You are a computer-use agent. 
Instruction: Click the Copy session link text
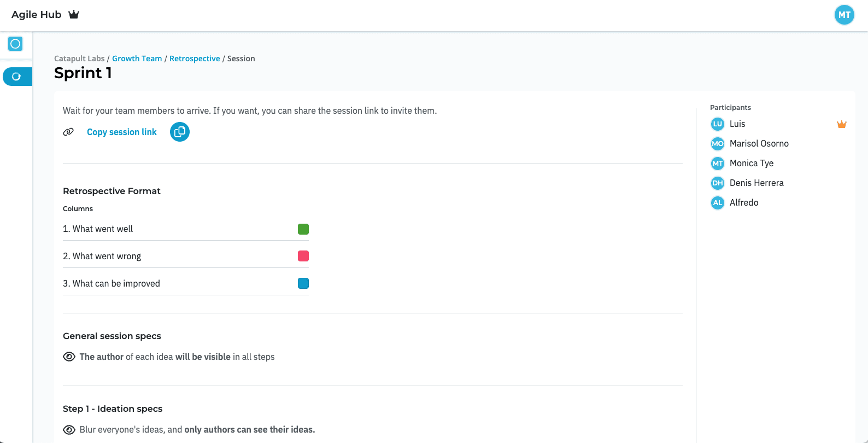(121, 132)
